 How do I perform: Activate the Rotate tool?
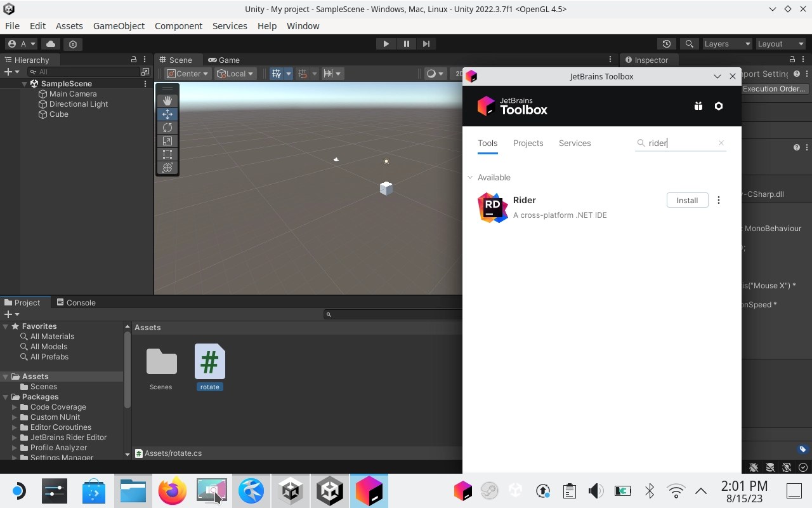167,127
